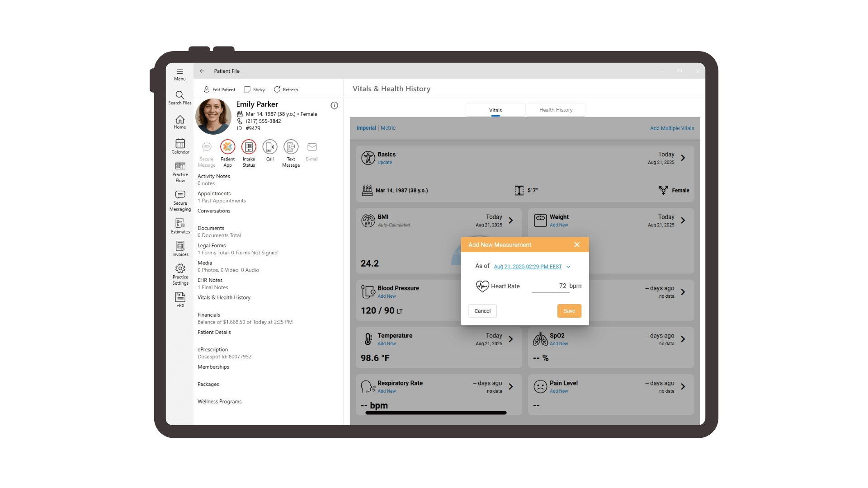Screen dimensions: 868x488
Task: Open Packages section
Action: tap(208, 384)
